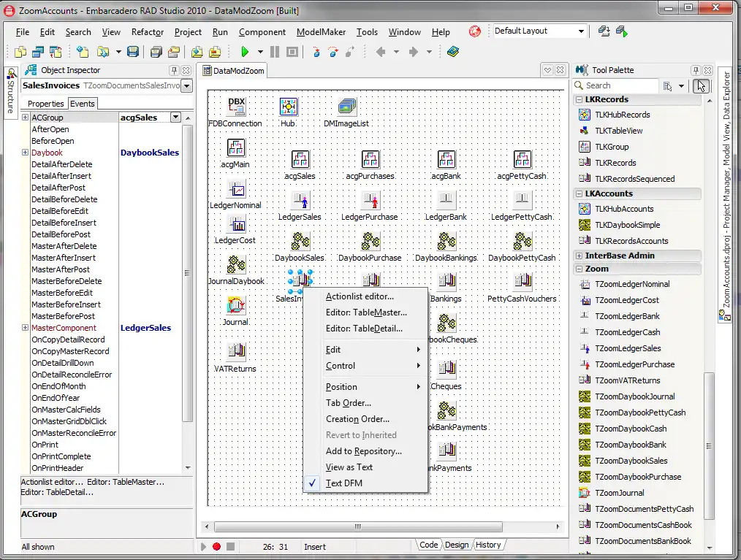Pin the Tool Palette panel
This screenshot has height=560, width=741.
click(x=696, y=70)
